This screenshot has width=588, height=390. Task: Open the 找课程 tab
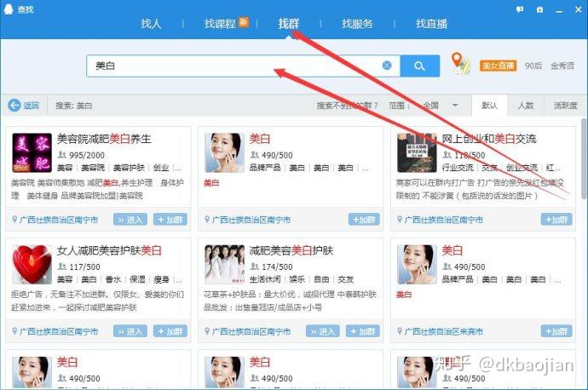pos(220,24)
